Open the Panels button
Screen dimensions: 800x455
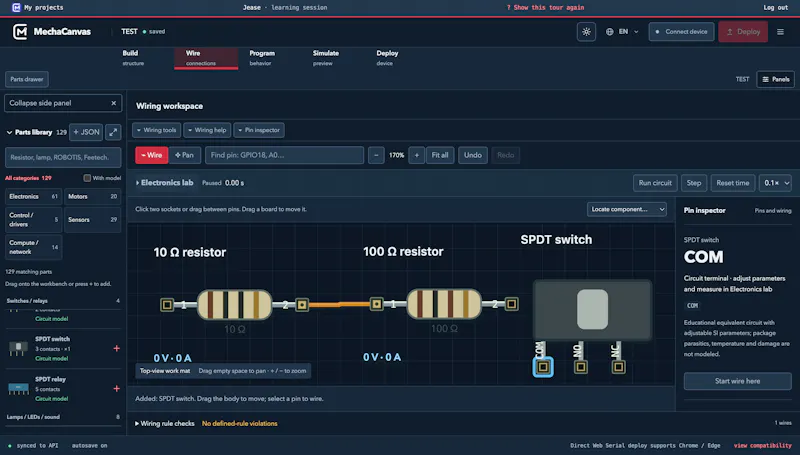tap(776, 79)
